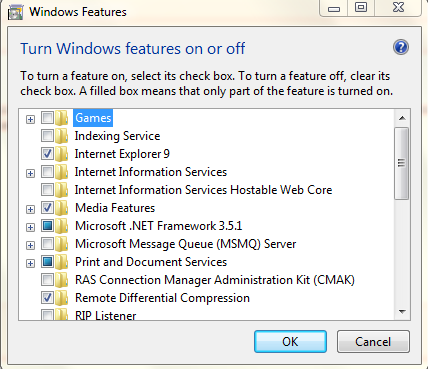The height and width of the screenshot is (369, 428).
Task: Click the folder icon for Remote Differential Compression
Action: point(62,298)
